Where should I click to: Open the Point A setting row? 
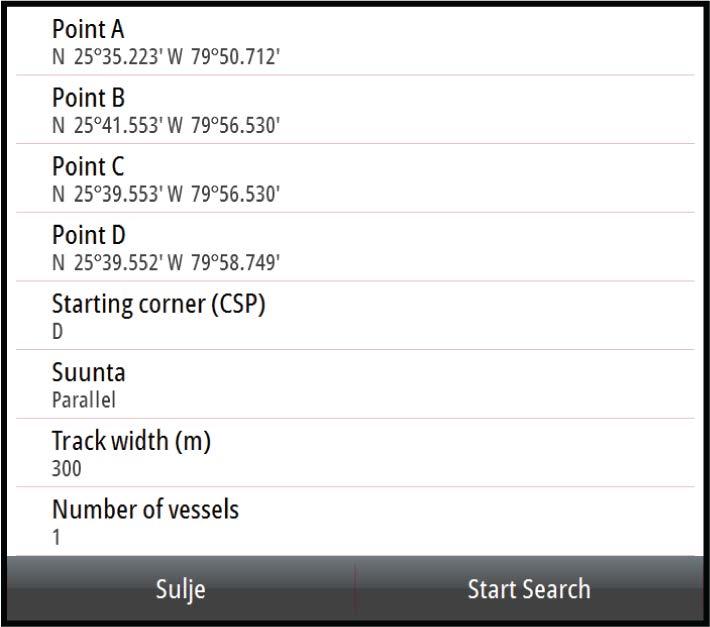[x=355, y=42]
